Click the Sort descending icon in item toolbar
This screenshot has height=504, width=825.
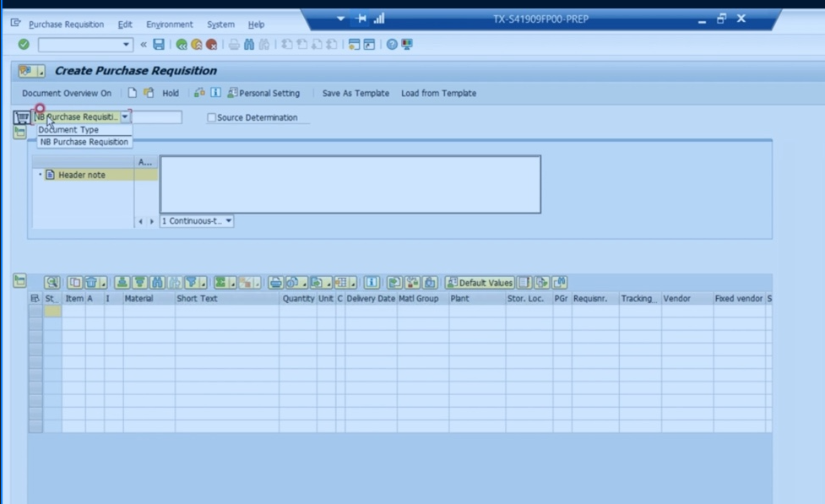(x=139, y=283)
